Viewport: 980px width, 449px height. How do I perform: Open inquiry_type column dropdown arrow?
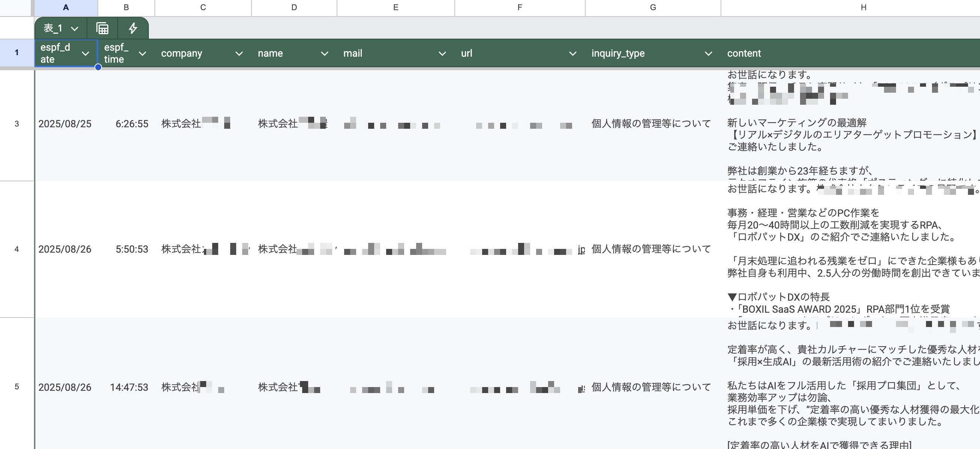click(708, 54)
